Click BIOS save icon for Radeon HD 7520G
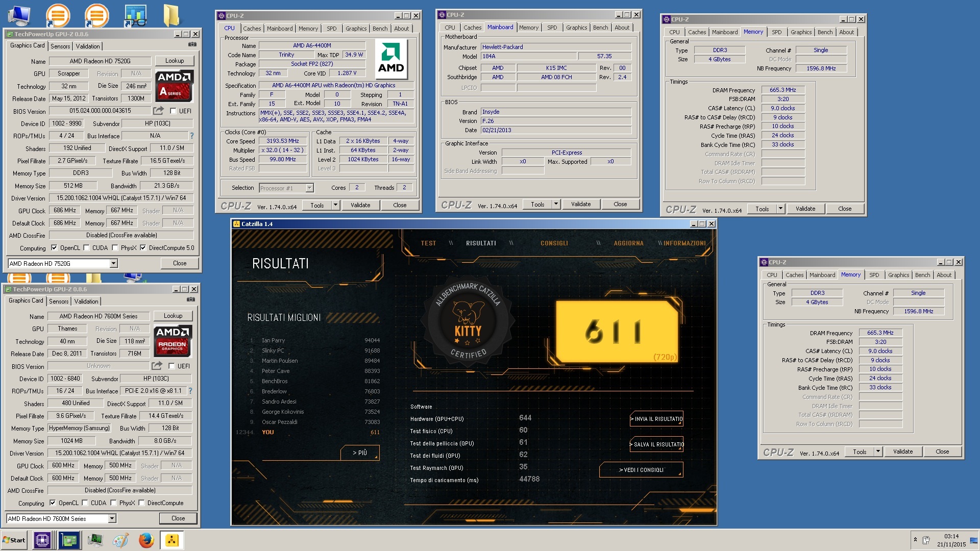This screenshot has width=980, height=551. coord(159,111)
